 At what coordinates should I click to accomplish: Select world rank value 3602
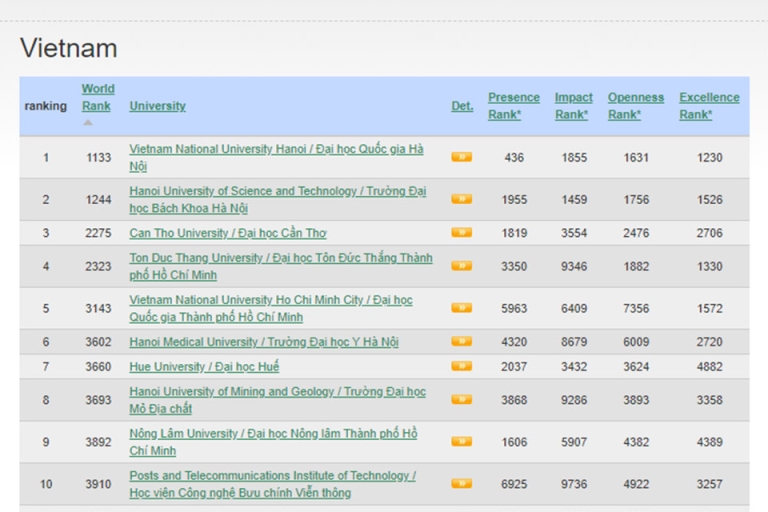click(x=98, y=341)
